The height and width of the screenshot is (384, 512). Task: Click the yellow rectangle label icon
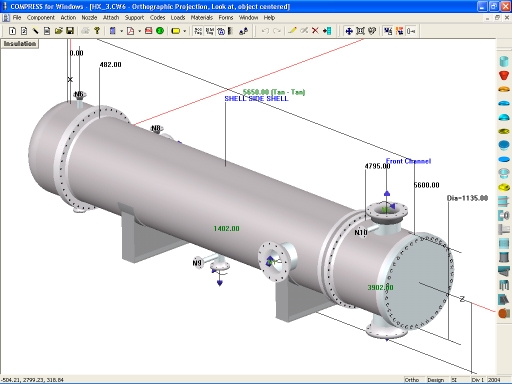(176, 31)
